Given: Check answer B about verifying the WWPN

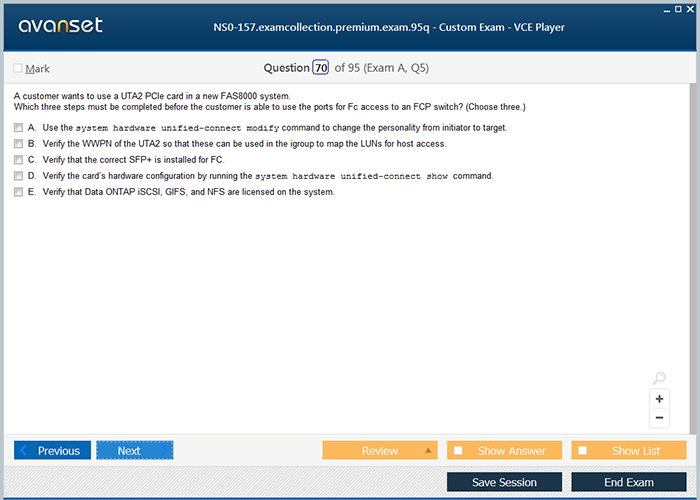Looking at the screenshot, I should [x=18, y=144].
